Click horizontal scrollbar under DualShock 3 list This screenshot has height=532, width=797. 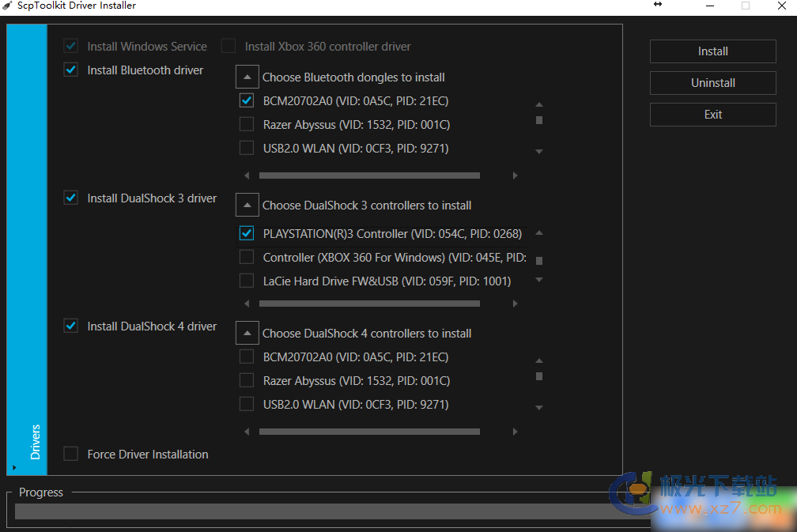(369, 304)
